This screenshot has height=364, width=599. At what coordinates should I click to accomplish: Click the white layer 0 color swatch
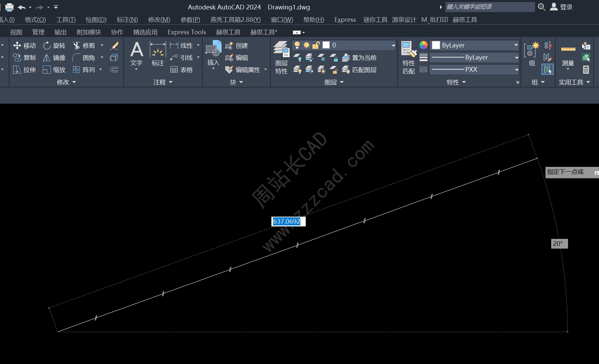(x=326, y=45)
